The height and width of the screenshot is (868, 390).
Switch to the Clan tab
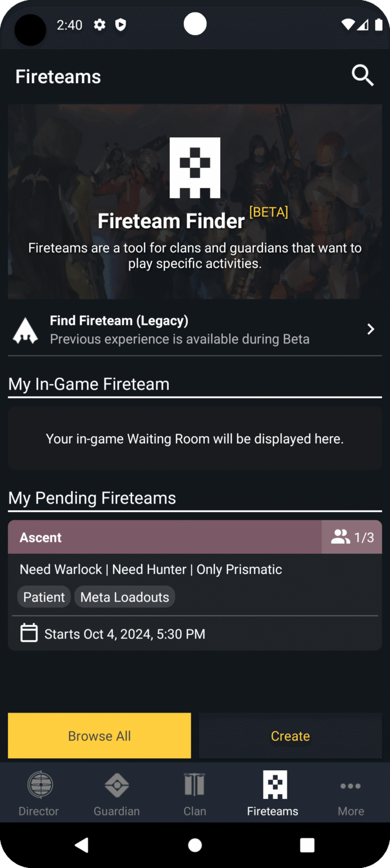tap(194, 793)
